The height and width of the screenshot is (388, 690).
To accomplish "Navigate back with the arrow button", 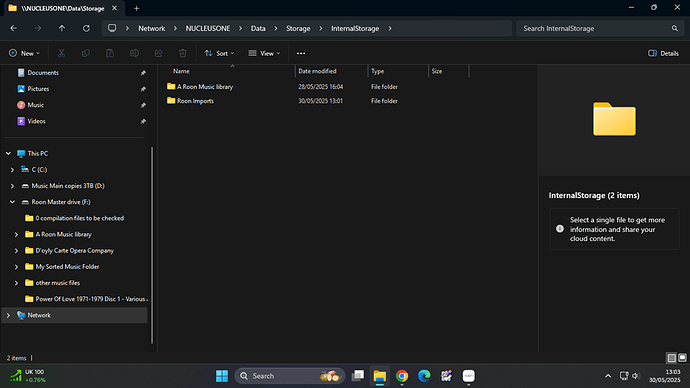I will point(14,28).
